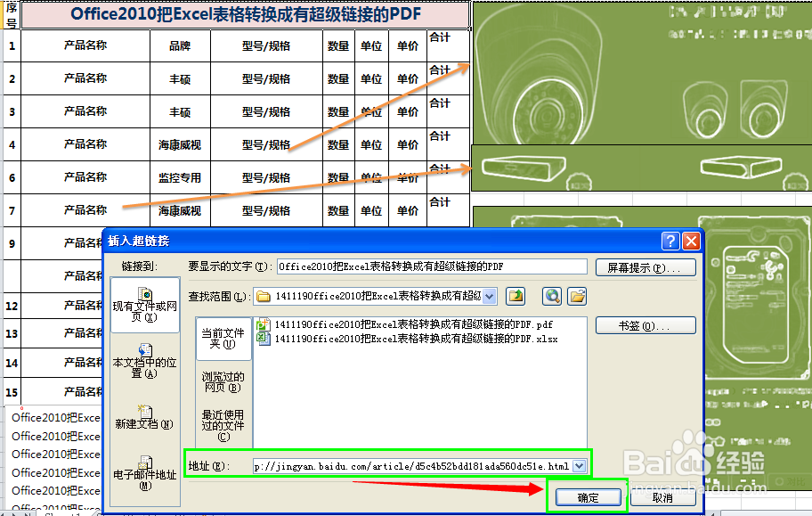
Task: Click the OK (确定) button
Action: (x=588, y=497)
